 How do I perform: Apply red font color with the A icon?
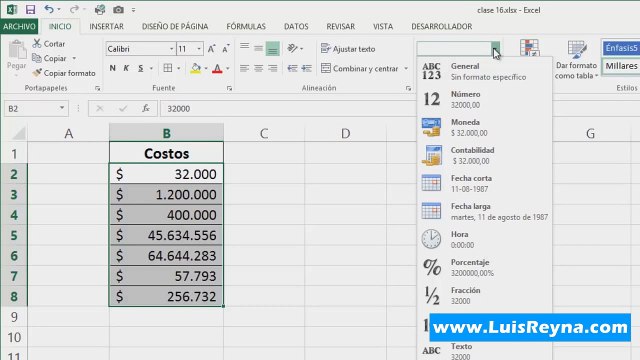pyautogui.click(x=218, y=68)
